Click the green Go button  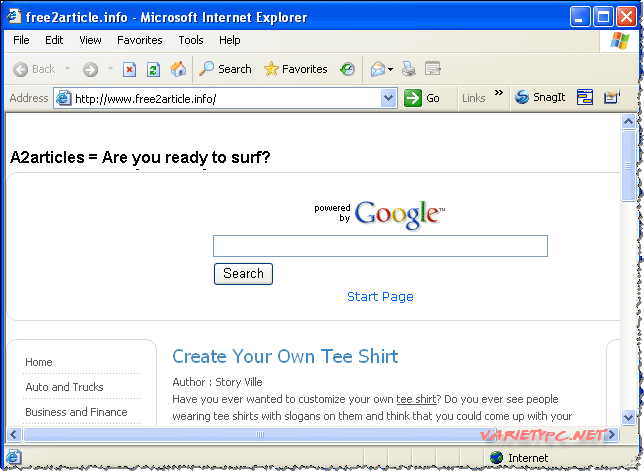point(422,98)
